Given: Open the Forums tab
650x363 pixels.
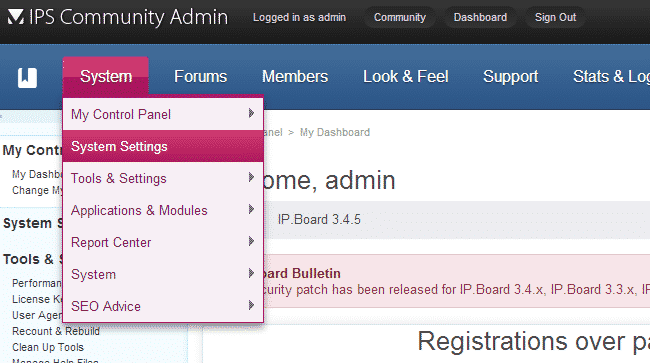Looking at the screenshot, I should click(x=201, y=76).
